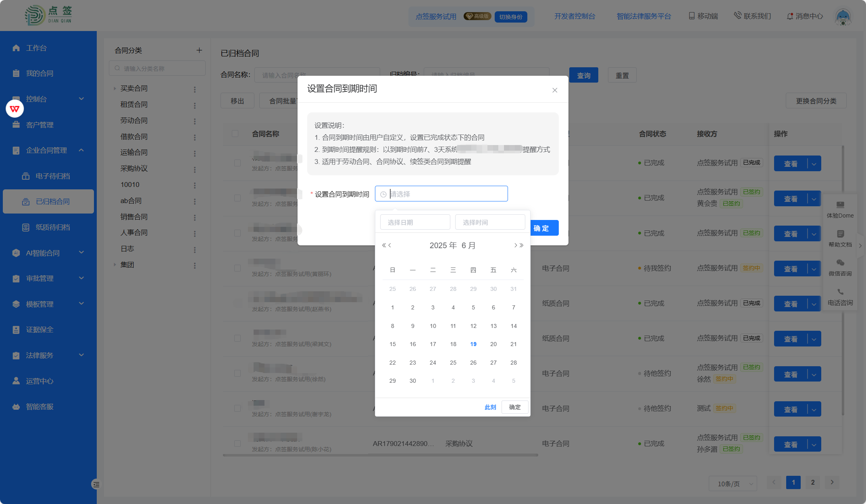866x504 pixels.
Task: Click the 纸质待归档 document icon
Action: tap(26, 227)
